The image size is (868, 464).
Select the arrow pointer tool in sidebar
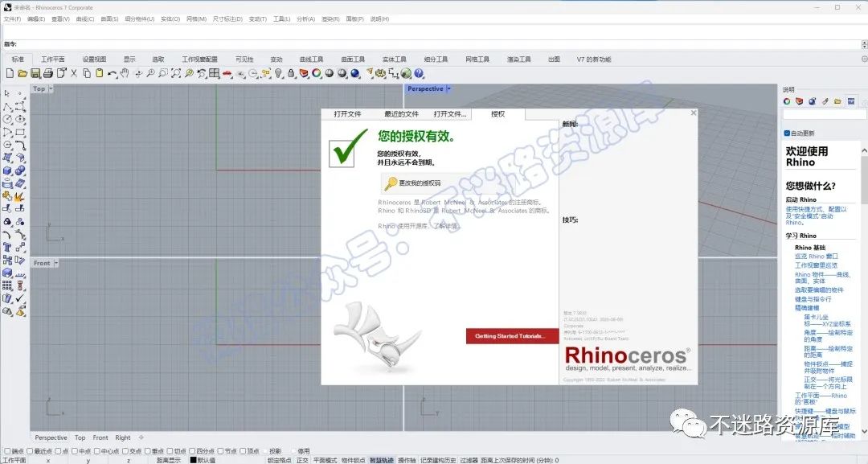point(7,93)
